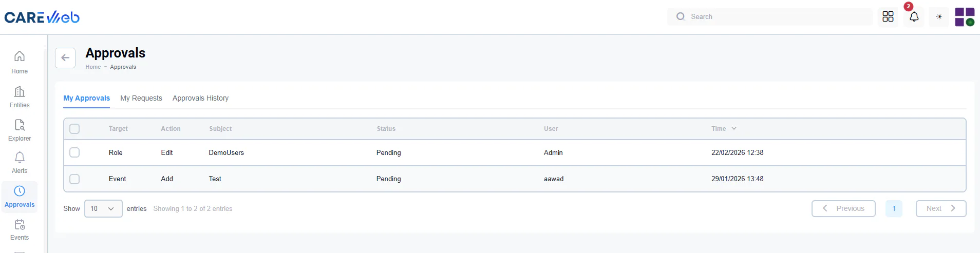This screenshot has width=980, height=253.
Task: Open Events calendar icon in sidebar
Action: (20, 224)
